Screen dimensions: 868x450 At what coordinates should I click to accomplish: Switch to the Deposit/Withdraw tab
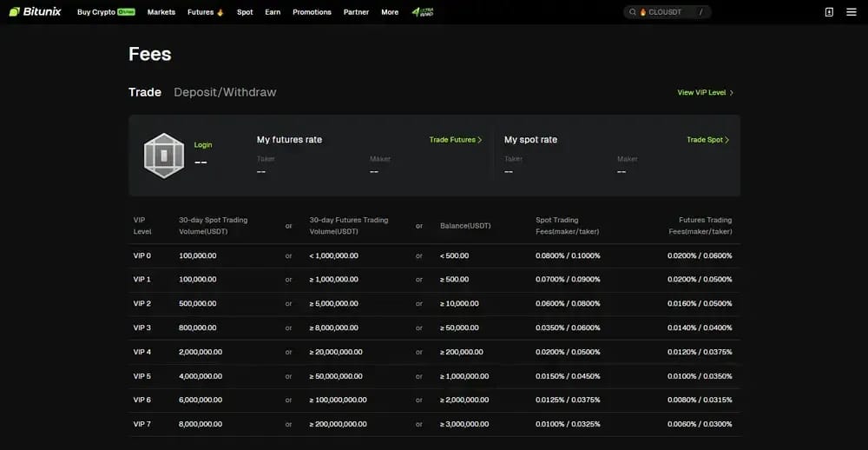[x=225, y=92]
